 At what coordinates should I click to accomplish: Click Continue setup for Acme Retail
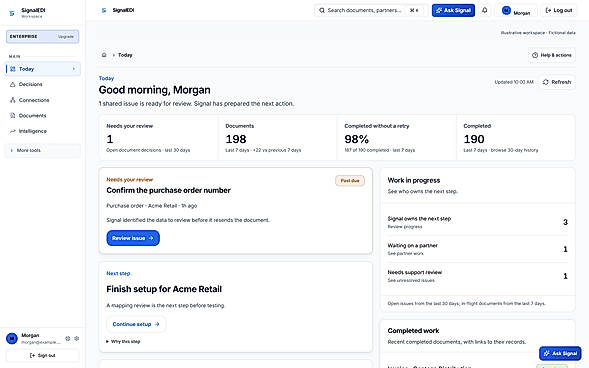136,324
